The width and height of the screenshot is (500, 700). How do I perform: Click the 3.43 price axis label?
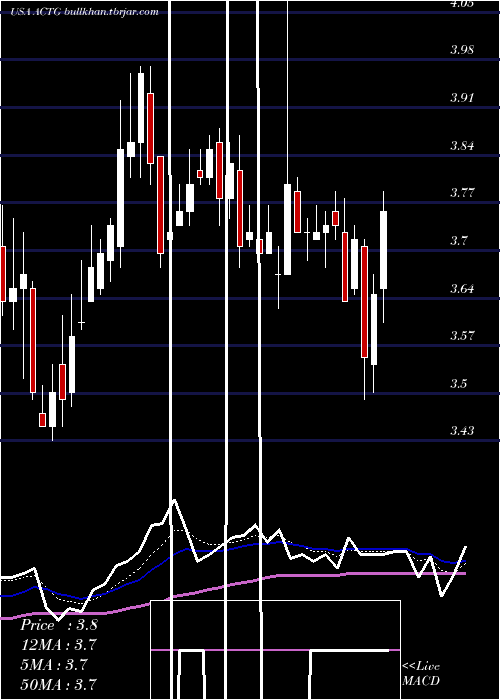coord(462,431)
